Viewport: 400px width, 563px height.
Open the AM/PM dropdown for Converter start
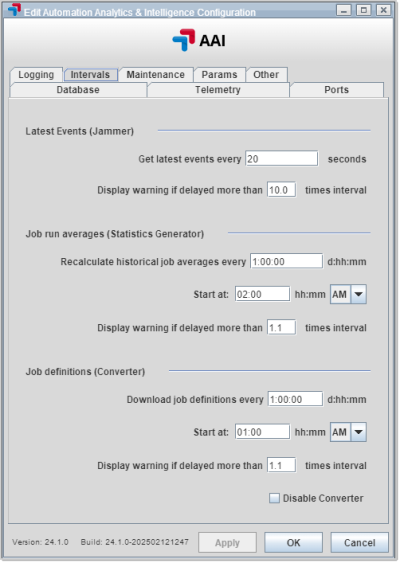358,432
